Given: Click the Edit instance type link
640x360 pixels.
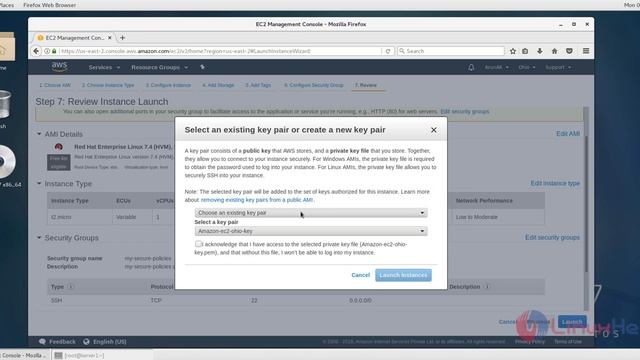Looking at the screenshot, I should coord(555,183).
